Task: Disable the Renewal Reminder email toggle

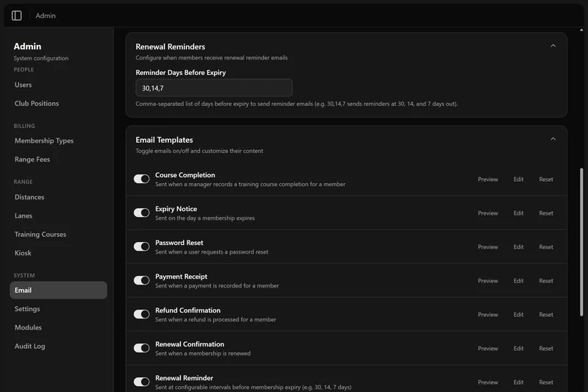Action: tap(141, 382)
